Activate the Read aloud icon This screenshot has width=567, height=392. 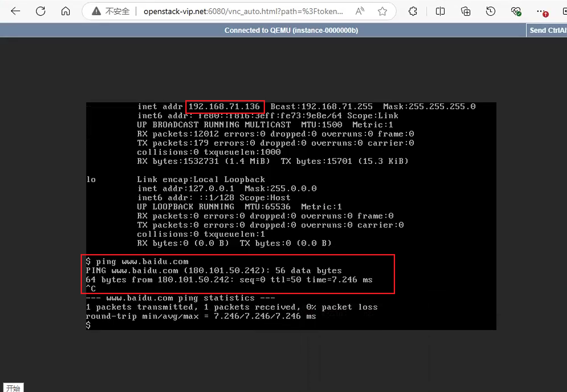(360, 12)
